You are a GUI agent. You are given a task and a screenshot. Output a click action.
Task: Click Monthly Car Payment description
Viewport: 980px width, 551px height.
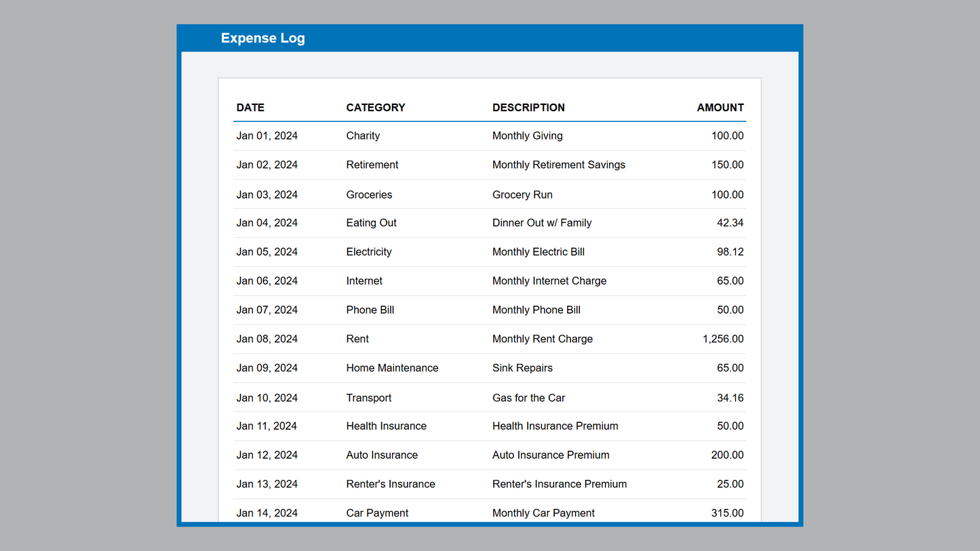pyautogui.click(x=543, y=513)
